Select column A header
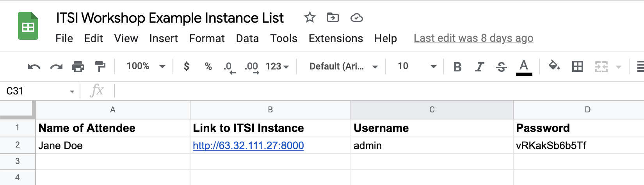This screenshot has height=185, width=644. (x=113, y=110)
